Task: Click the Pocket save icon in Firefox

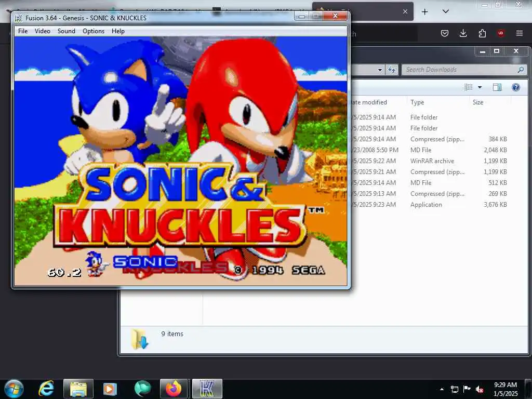Action: click(445, 33)
